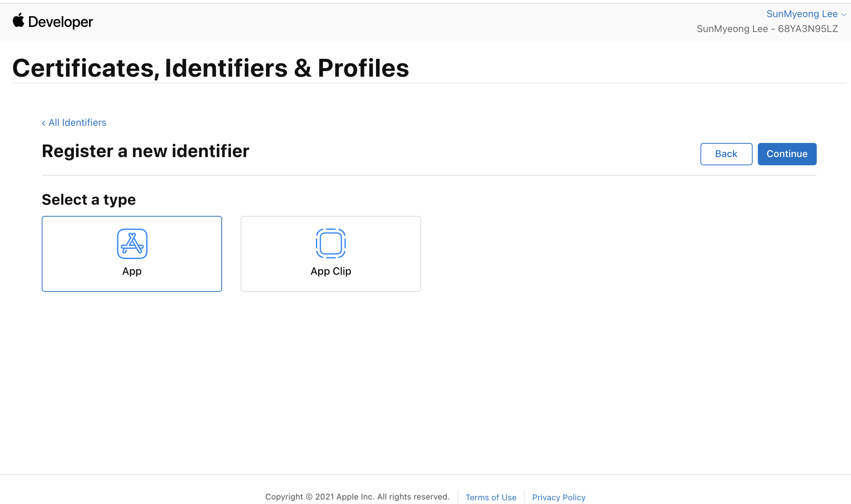Click the App label text
This screenshot has width=851, height=504.
click(x=132, y=271)
